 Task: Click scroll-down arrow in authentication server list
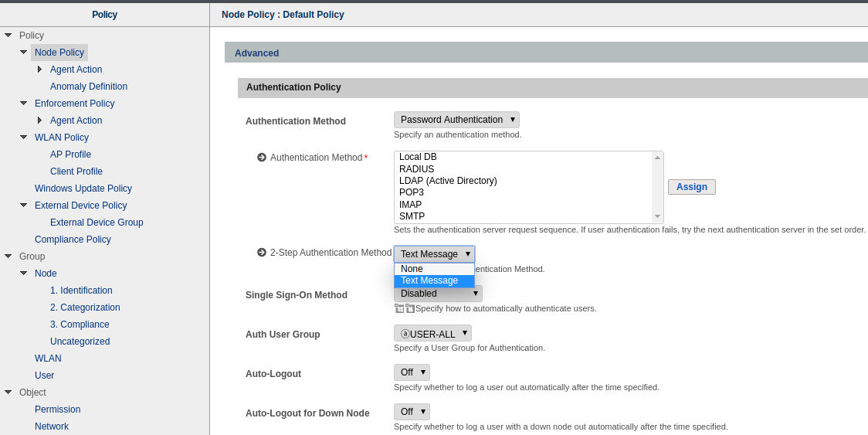[657, 216]
